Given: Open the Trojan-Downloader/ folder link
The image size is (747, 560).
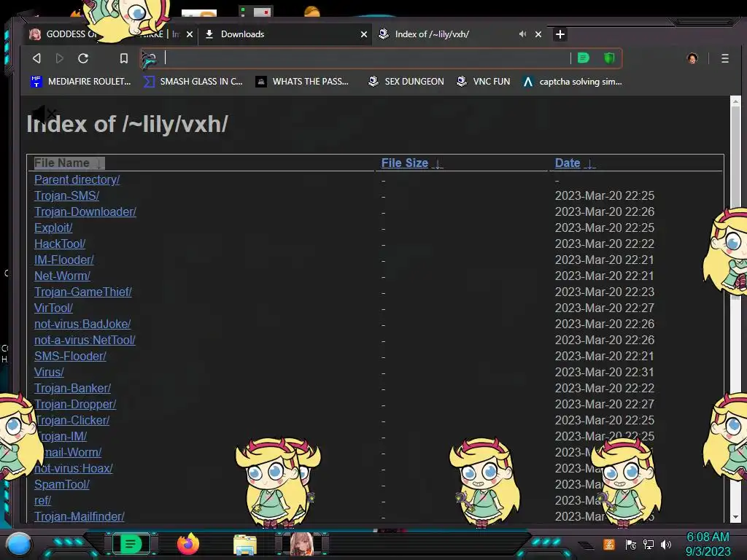Looking at the screenshot, I should tap(85, 211).
